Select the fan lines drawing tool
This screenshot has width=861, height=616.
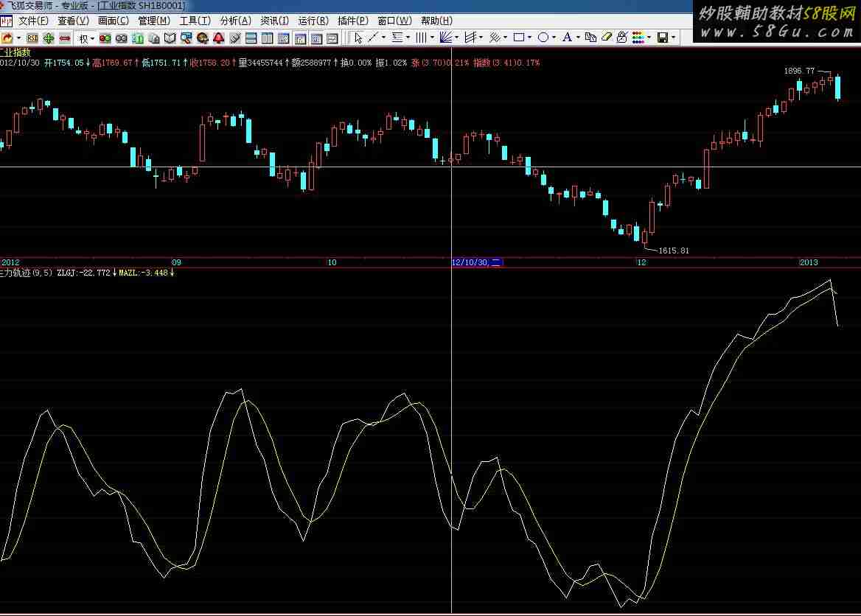[x=446, y=38]
